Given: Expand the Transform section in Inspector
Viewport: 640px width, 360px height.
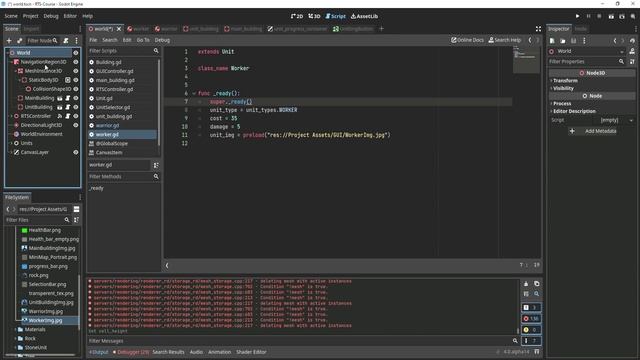Looking at the screenshot, I should (564, 81).
